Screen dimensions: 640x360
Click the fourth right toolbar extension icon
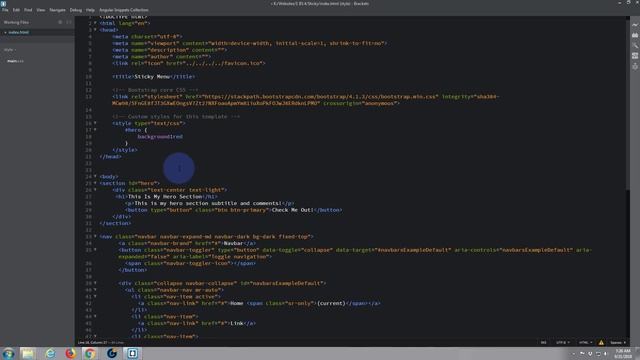coord(635,56)
